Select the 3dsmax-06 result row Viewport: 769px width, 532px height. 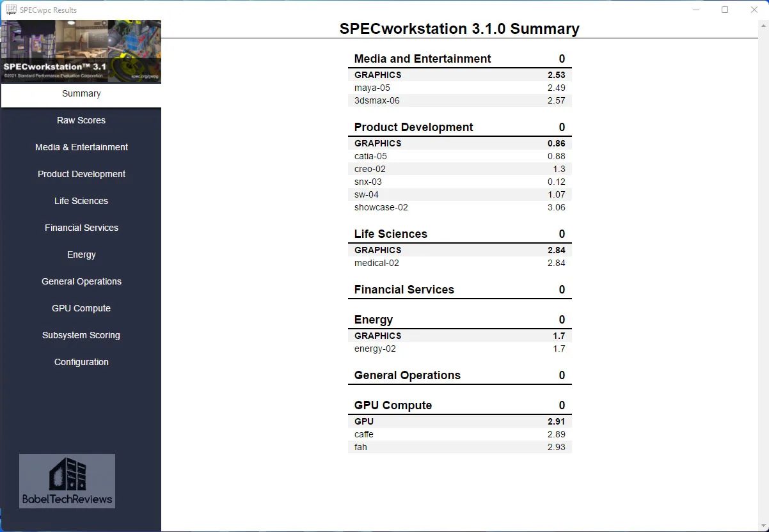point(460,100)
